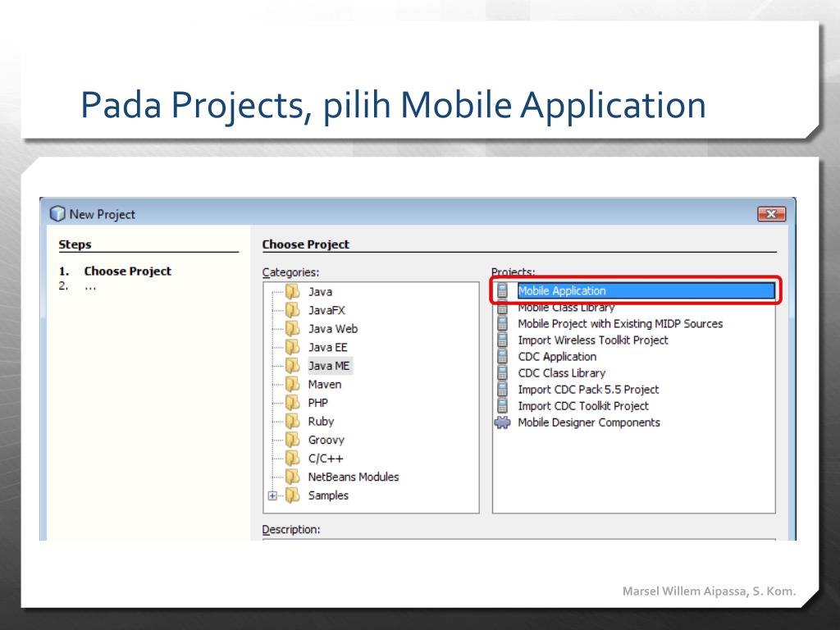Viewport: 840px width, 630px height.
Task: Select the Maven category label
Action: tap(325, 384)
